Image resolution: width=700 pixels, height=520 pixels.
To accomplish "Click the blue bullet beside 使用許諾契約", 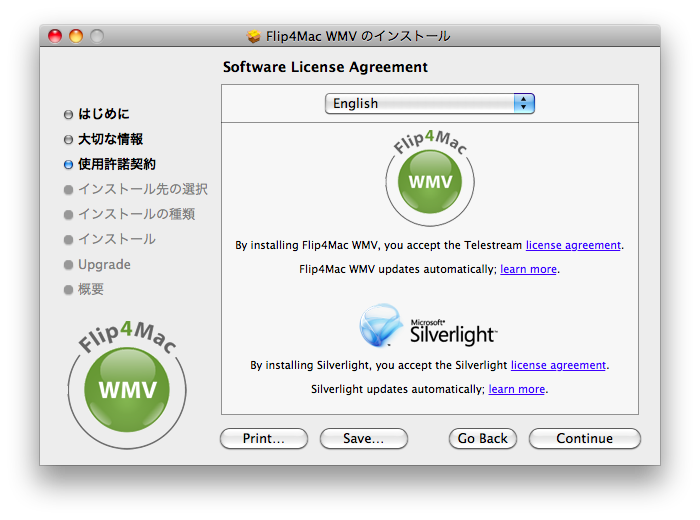I will tap(68, 165).
